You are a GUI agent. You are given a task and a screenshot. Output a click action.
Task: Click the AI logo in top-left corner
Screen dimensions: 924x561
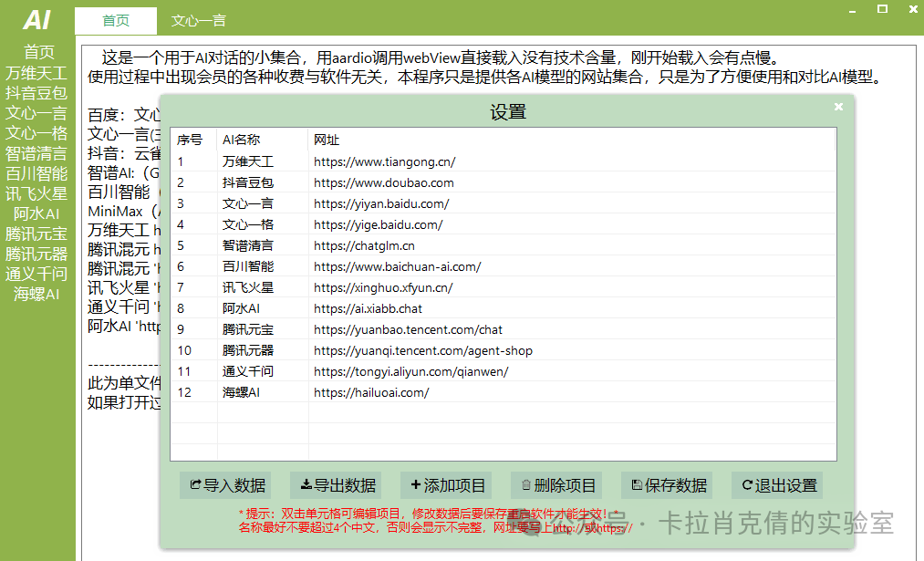[x=36, y=19]
